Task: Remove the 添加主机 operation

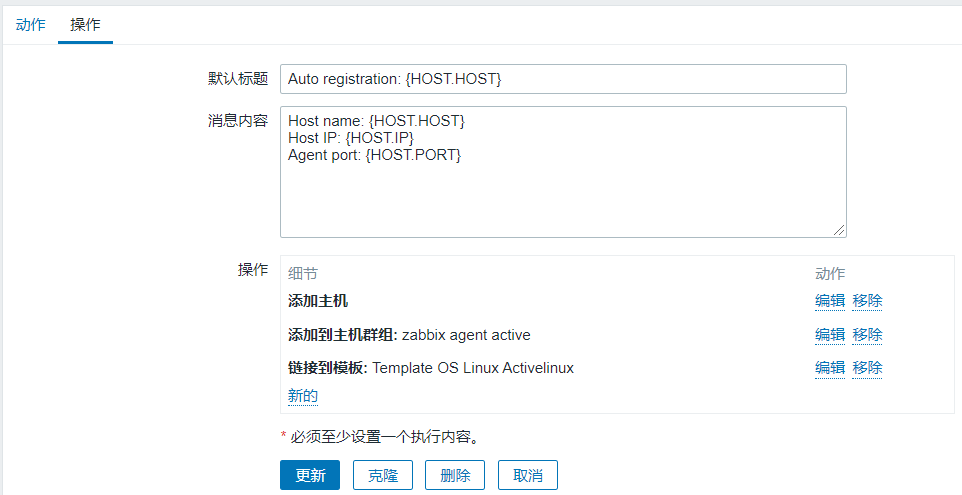Action: [868, 301]
